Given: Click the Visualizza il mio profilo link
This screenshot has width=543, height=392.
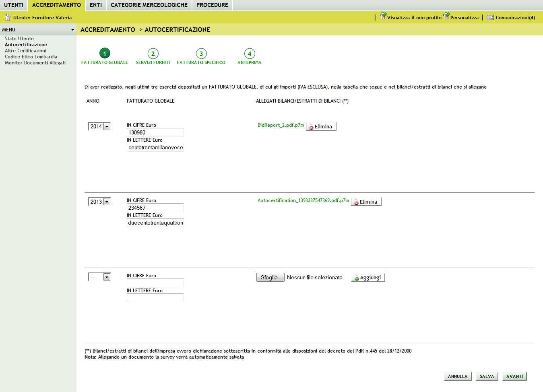Looking at the screenshot, I should click(x=414, y=18).
